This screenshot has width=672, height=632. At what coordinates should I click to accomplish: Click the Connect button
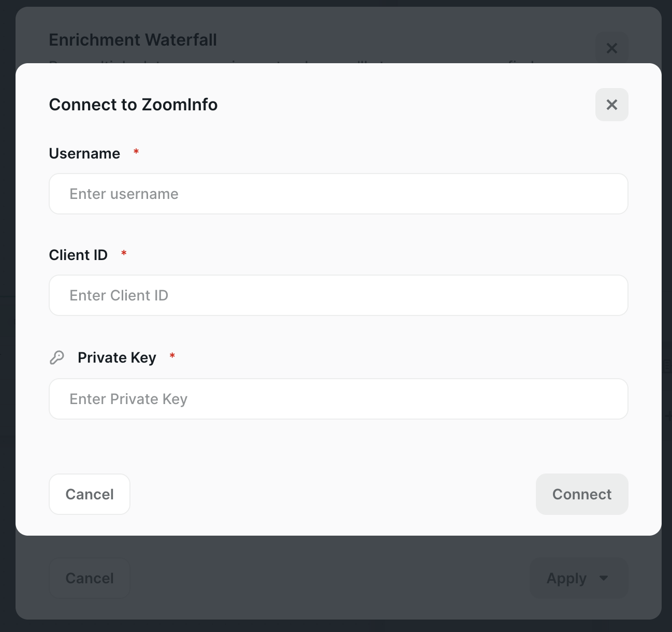coord(581,494)
